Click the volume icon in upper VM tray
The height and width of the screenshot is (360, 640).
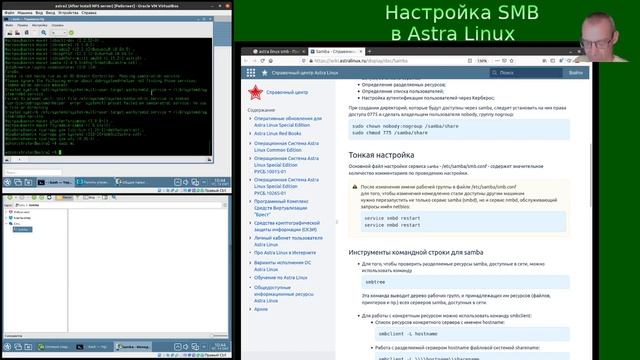186,182
